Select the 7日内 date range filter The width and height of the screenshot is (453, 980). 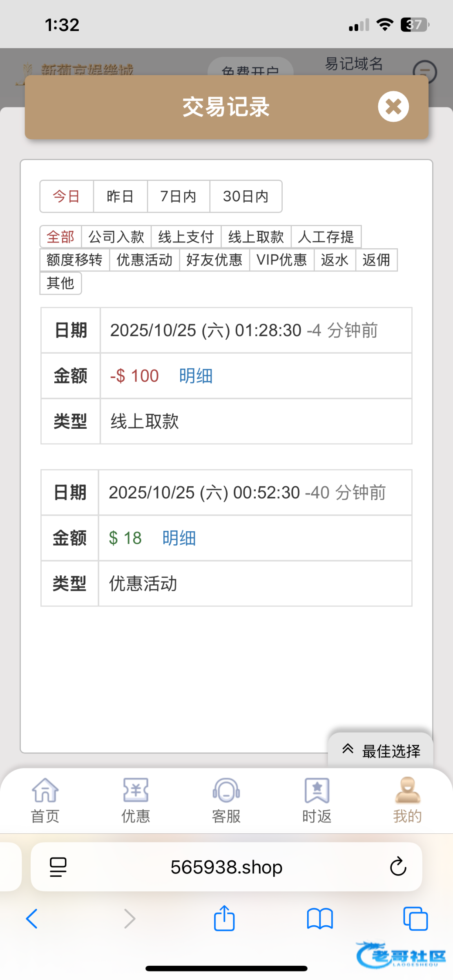tap(178, 196)
